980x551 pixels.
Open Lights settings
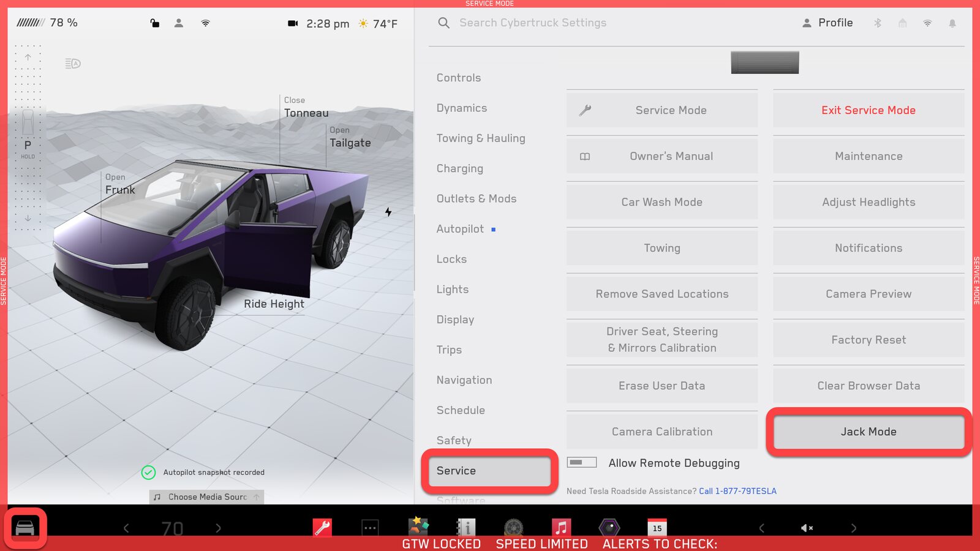click(453, 289)
